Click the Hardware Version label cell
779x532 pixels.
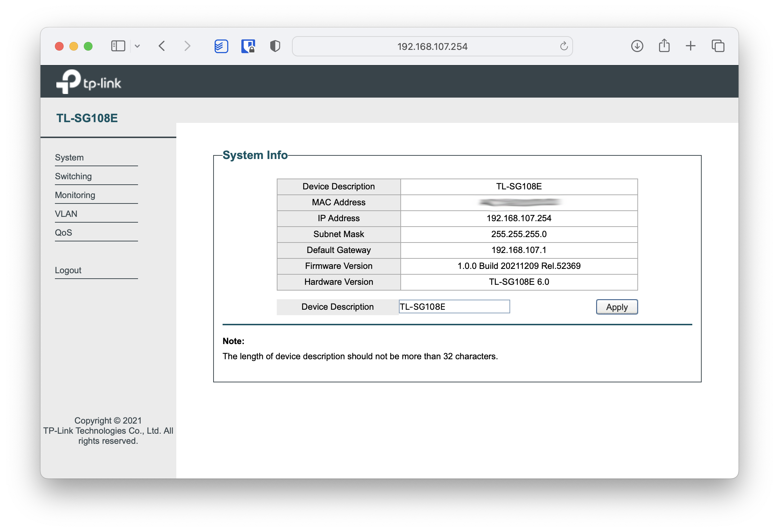(x=339, y=282)
